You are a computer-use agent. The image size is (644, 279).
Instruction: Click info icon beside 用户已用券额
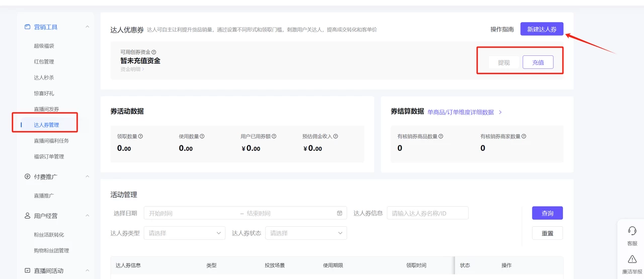[274, 136]
